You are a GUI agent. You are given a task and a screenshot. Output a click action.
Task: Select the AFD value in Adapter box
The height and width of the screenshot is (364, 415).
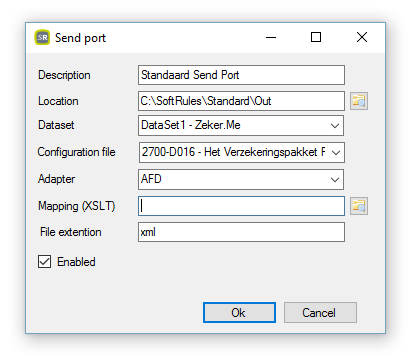pos(151,179)
